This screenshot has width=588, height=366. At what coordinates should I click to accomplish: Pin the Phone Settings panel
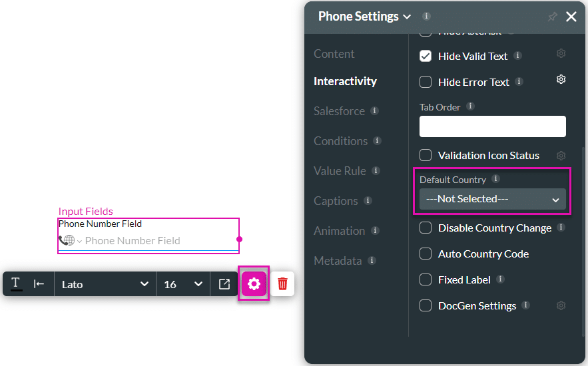[552, 17]
